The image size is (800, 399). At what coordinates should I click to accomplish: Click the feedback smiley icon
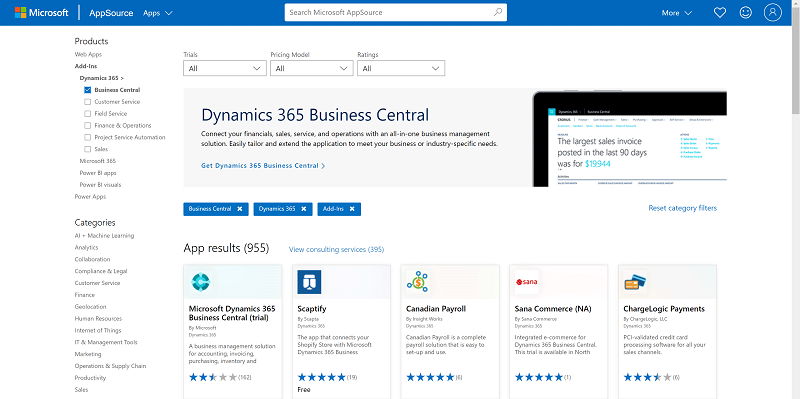tap(745, 13)
